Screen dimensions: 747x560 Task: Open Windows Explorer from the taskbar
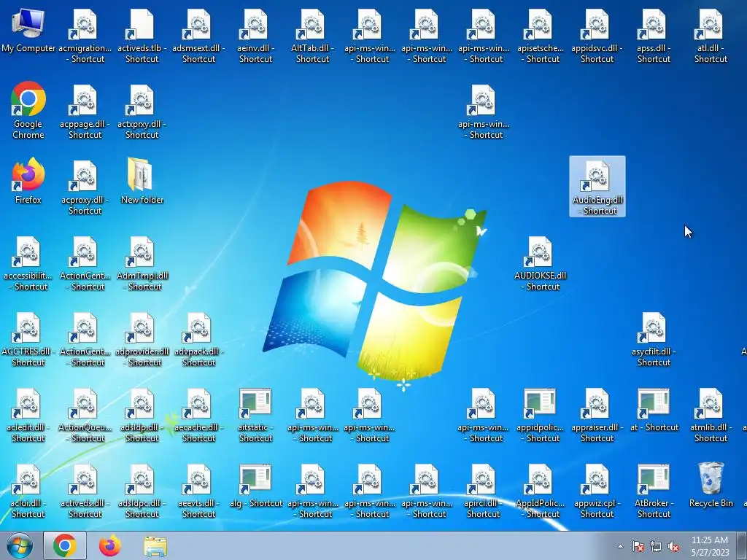(155, 545)
